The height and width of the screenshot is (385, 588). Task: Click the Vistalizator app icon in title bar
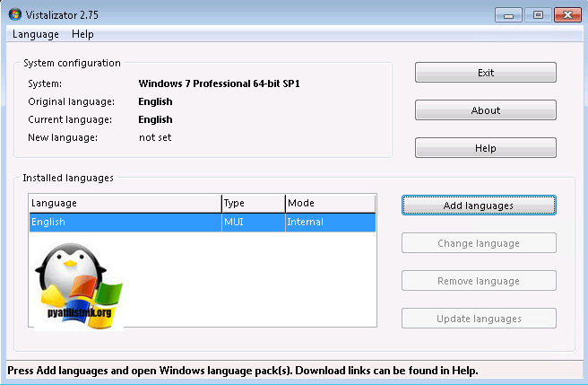coord(15,14)
